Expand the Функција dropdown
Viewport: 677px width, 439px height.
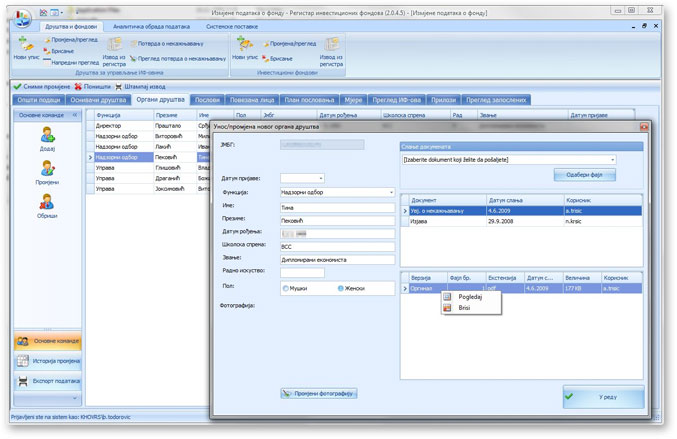click(390, 192)
